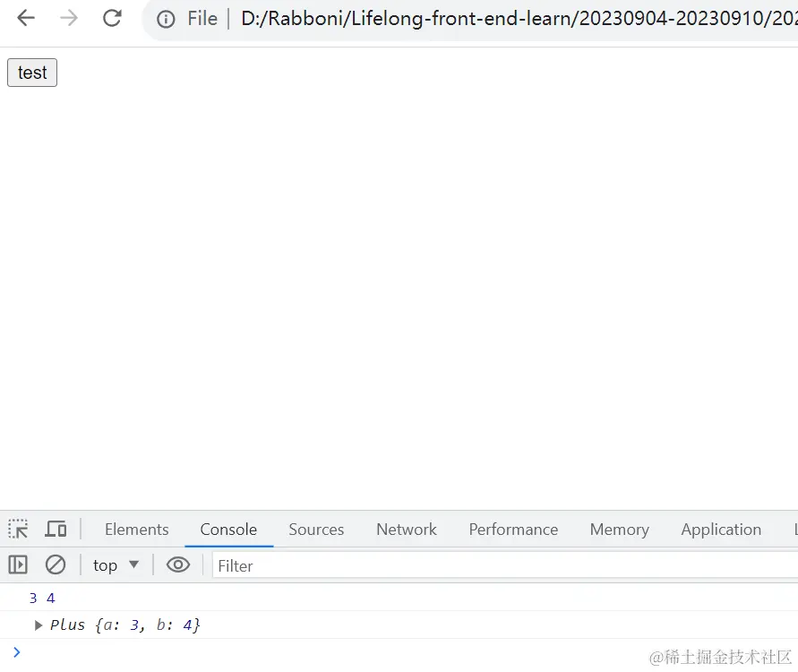The width and height of the screenshot is (798, 672).
Task: Toggle the device toolbar icon
Action: [56, 529]
